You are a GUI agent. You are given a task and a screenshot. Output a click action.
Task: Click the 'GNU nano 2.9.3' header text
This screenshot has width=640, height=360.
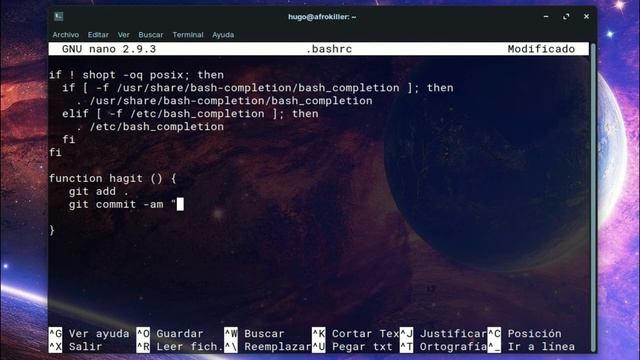point(109,49)
